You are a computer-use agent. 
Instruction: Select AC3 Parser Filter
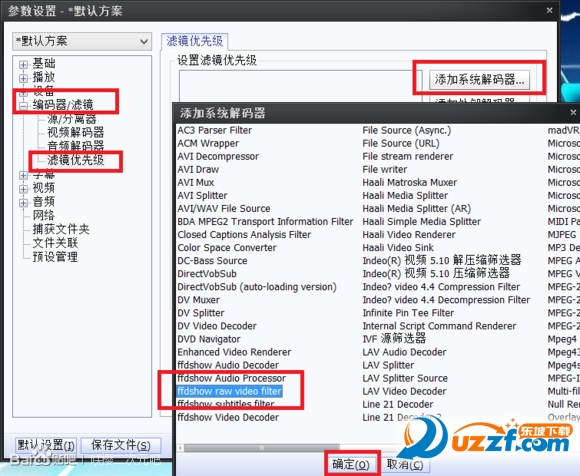click(215, 130)
